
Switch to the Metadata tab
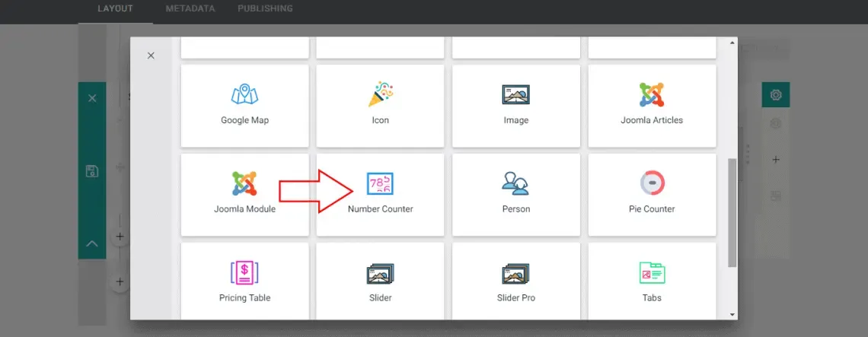pyautogui.click(x=190, y=9)
